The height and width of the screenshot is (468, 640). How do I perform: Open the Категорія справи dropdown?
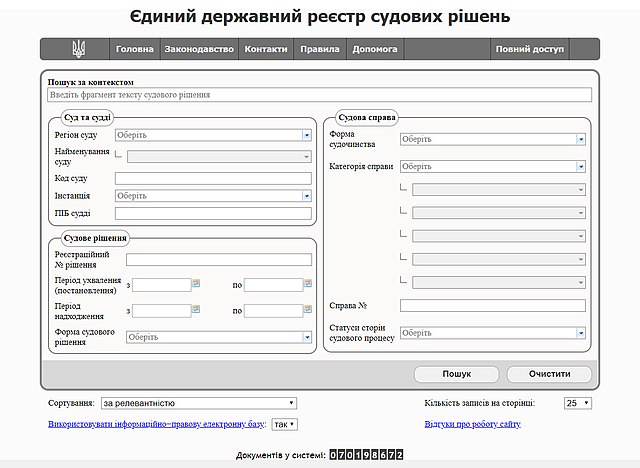493,166
